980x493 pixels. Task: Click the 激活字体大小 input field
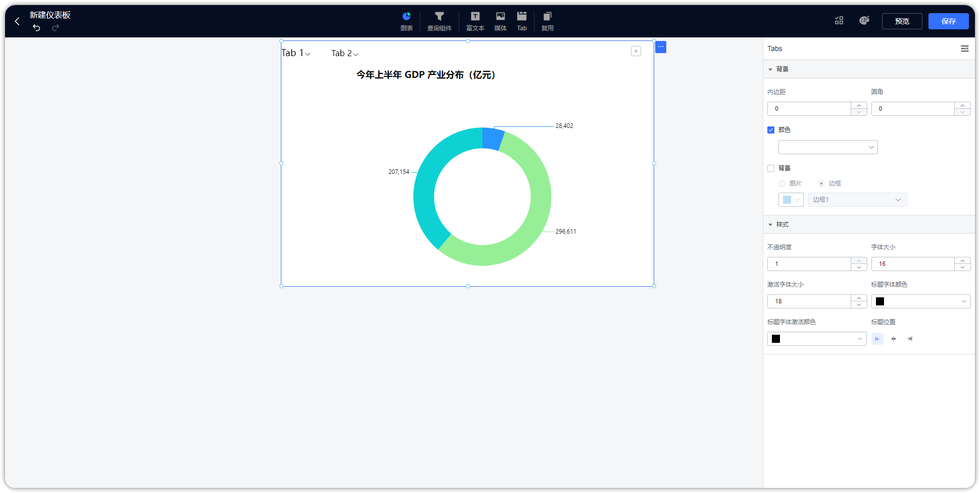[x=809, y=301]
